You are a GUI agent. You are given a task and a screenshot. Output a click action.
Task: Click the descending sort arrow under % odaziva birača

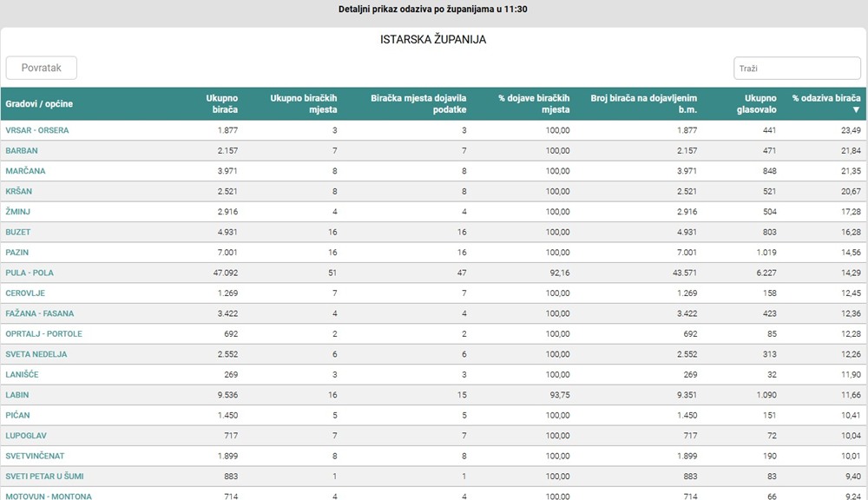(x=856, y=110)
